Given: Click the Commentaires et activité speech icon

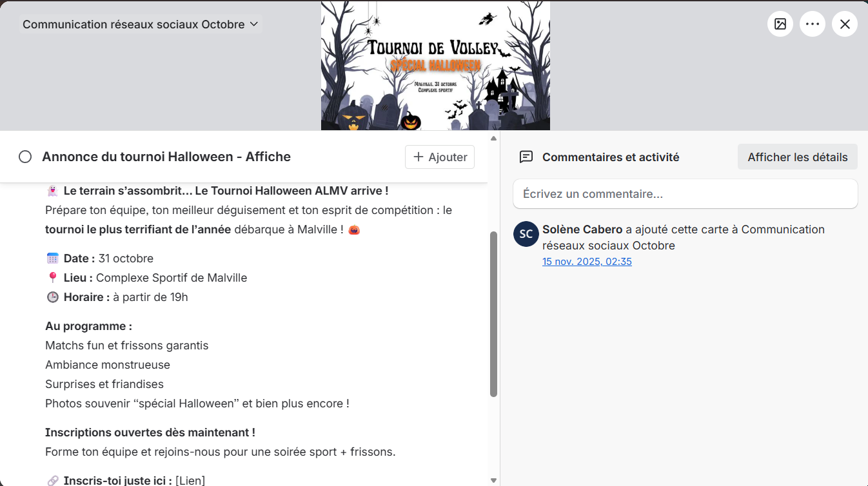Looking at the screenshot, I should [x=526, y=157].
